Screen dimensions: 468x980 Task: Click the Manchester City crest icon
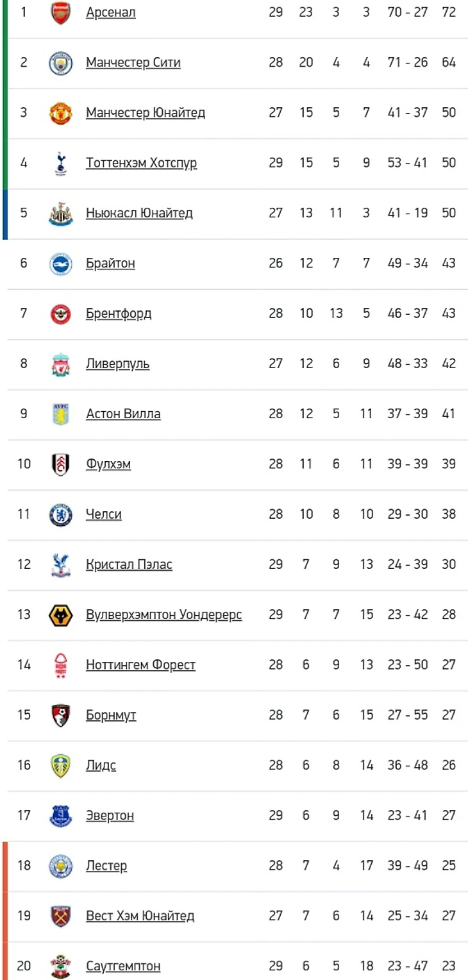pos(61,63)
